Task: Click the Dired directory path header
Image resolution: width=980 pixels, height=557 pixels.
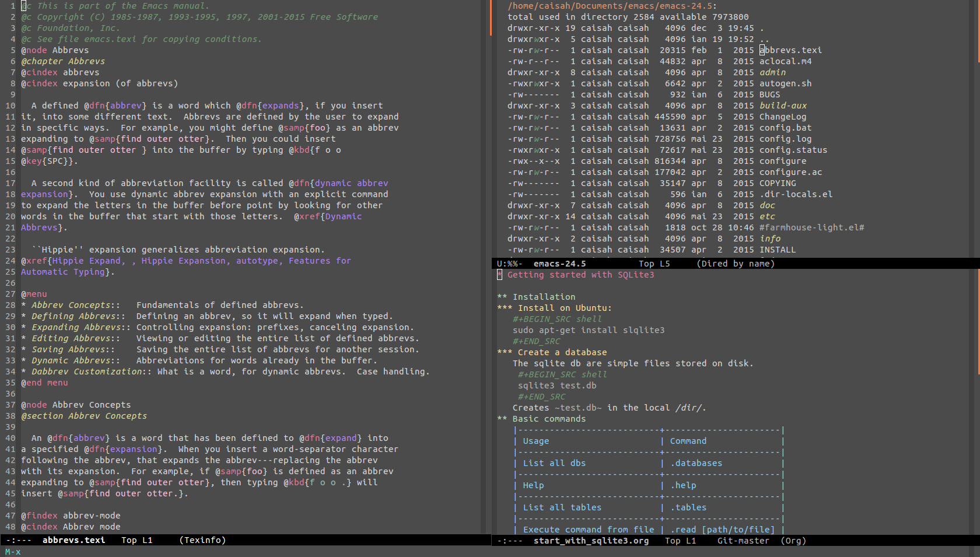Action: [x=612, y=6]
